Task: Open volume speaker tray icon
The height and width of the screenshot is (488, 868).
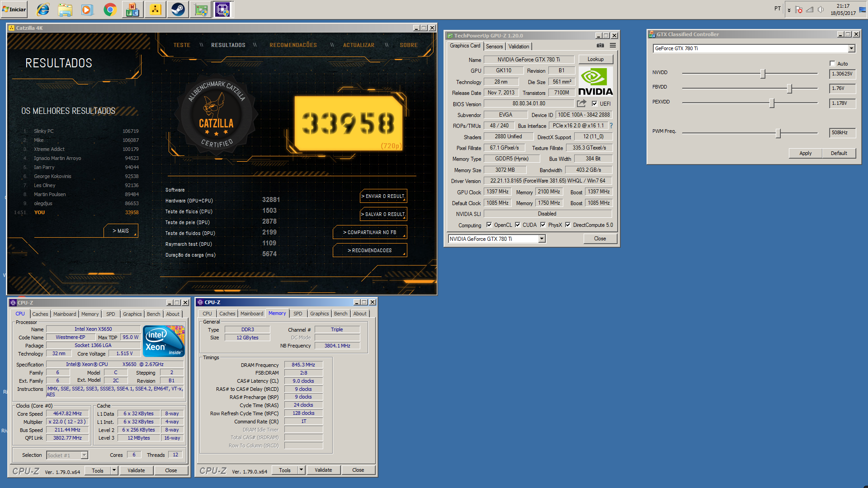Action: 821,9
